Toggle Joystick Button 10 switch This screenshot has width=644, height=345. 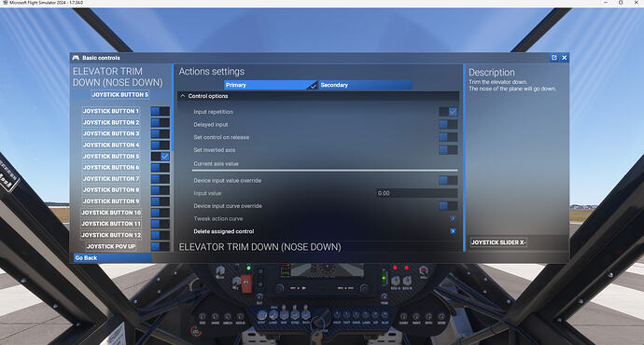pyautogui.click(x=161, y=213)
